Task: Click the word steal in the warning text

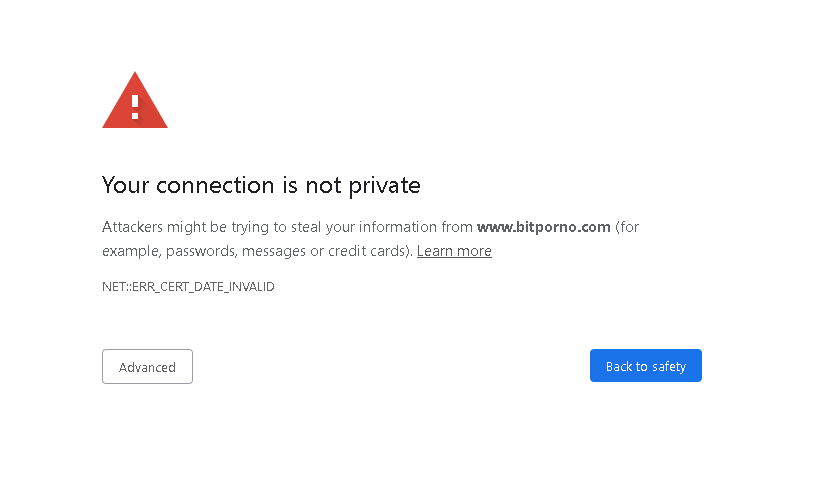Action: tap(306, 227)
